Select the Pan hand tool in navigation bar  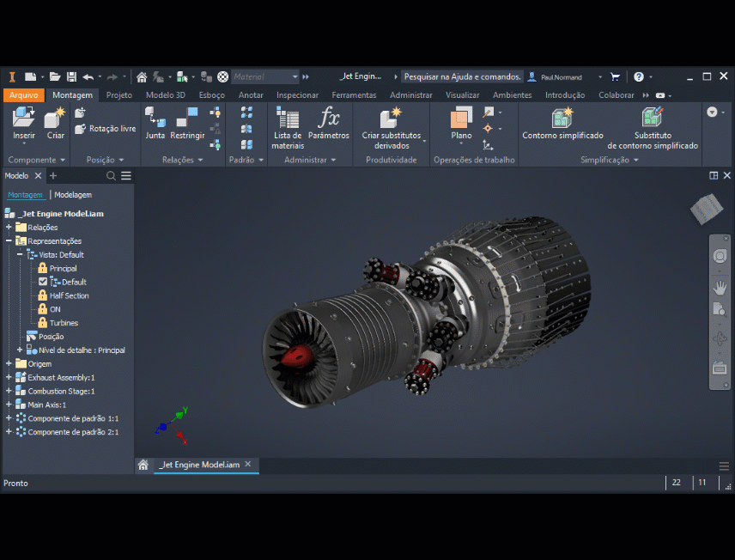click(x=720, y=287)
